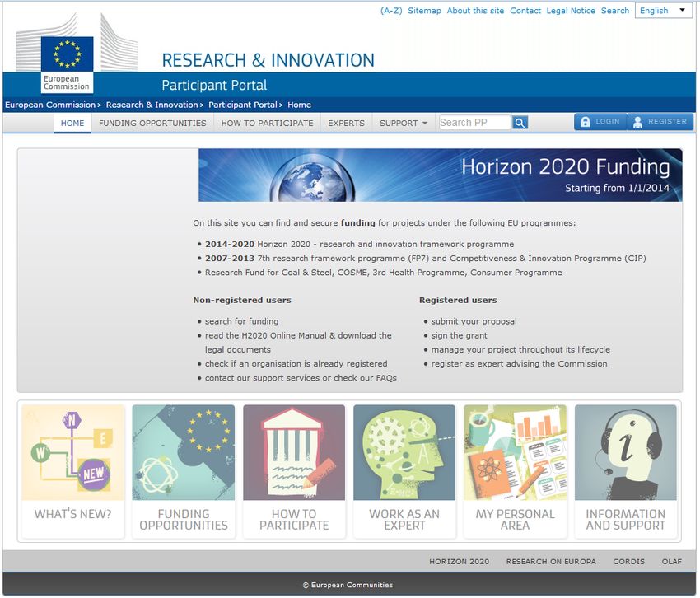Click the 2007-2013 FP7 programme line

[x=426, y=258]
